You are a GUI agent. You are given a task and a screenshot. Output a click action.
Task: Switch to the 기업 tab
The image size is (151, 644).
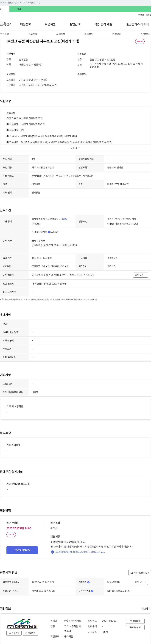19,9
